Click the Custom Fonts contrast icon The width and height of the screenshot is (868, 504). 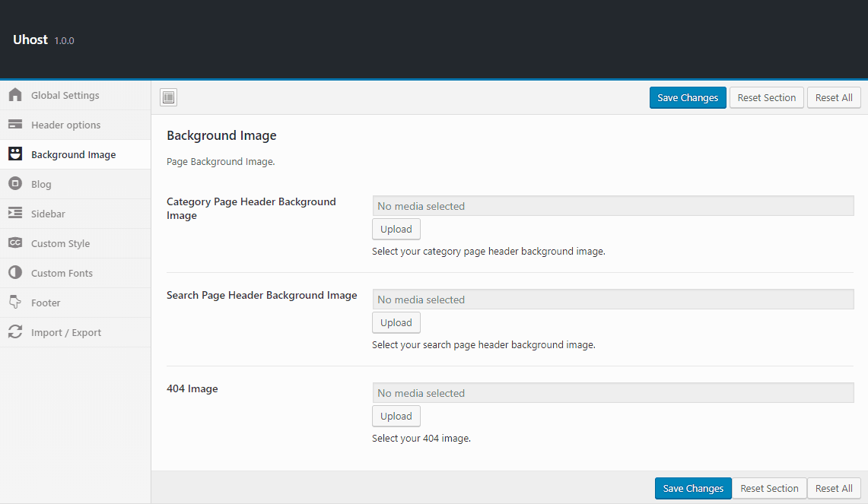15,273
